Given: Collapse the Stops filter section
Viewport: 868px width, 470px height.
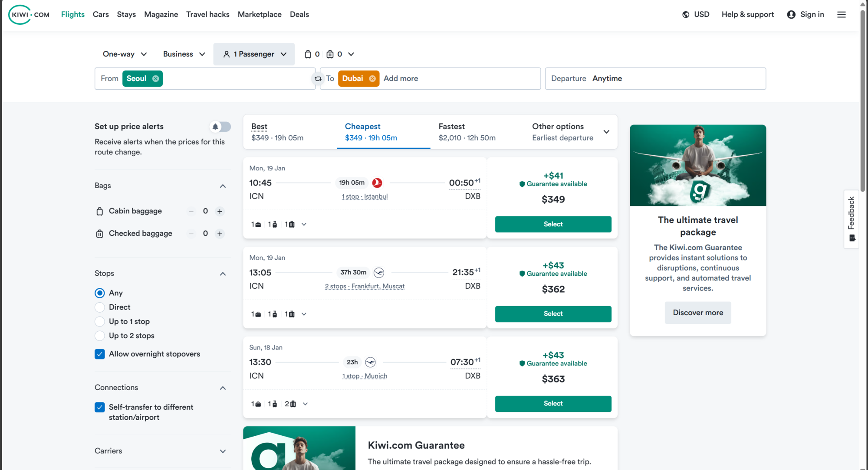Looking at the screenshot, I should coord(223,274).
